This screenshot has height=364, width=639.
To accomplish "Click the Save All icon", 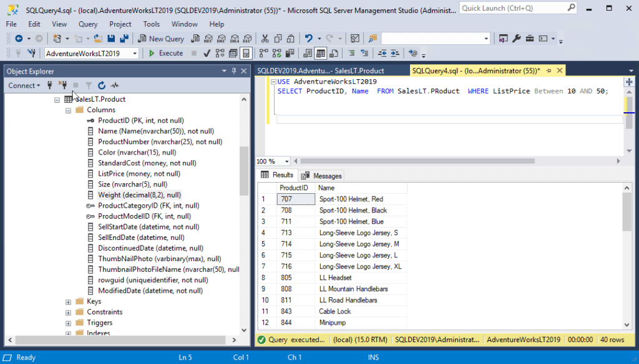I will 124,39.
